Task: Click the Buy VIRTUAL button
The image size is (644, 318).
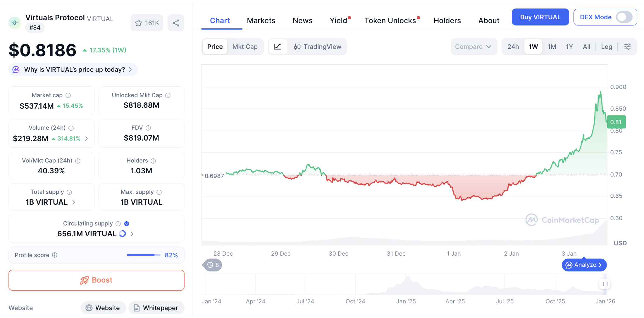Action: pos(540,17)
